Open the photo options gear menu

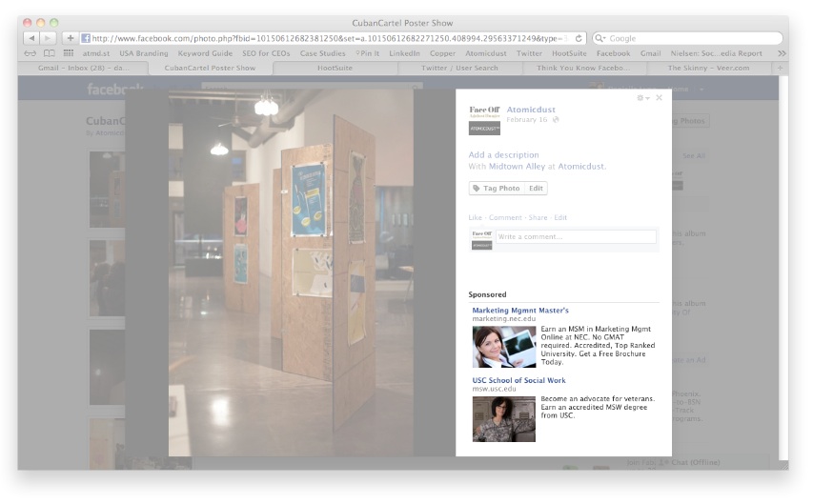click(643, 98)
